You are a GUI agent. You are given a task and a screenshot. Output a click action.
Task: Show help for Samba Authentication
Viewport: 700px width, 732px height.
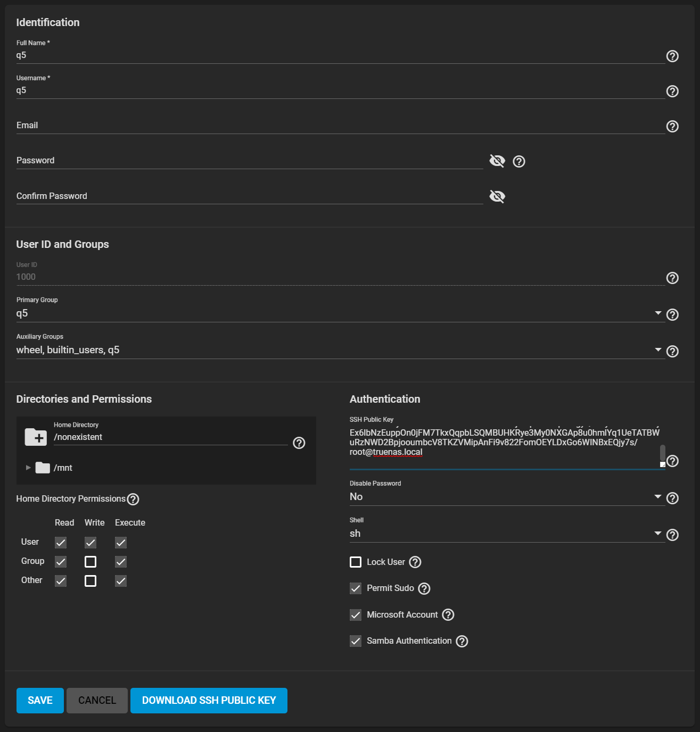[x=462, y=641]
